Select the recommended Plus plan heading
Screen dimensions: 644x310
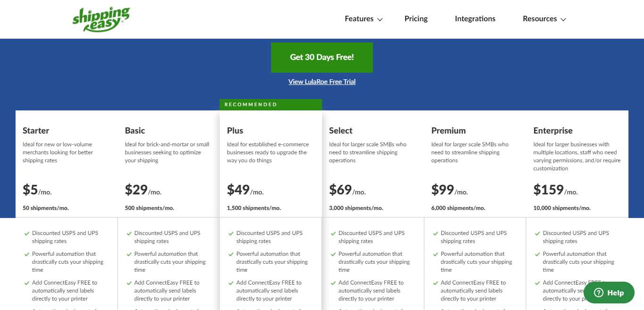click(235, 131)
